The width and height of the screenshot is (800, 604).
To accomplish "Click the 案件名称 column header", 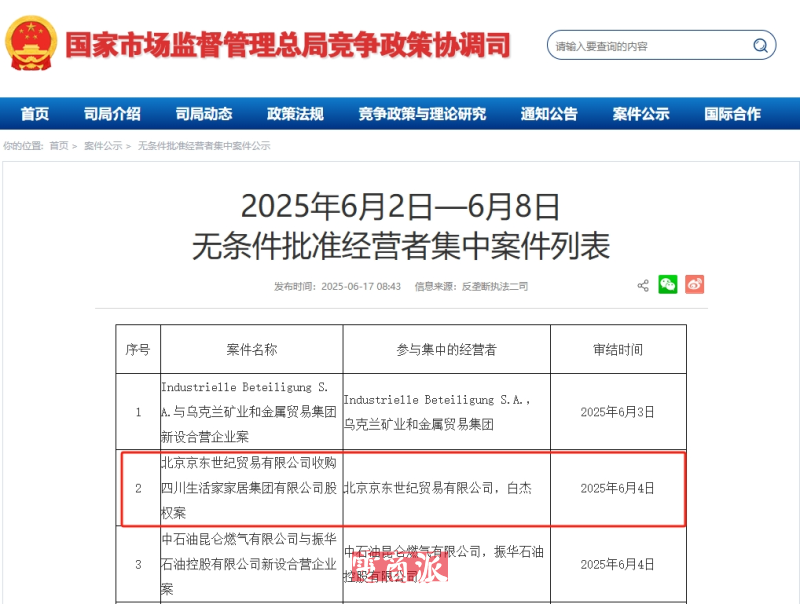I will pos(252,349).
